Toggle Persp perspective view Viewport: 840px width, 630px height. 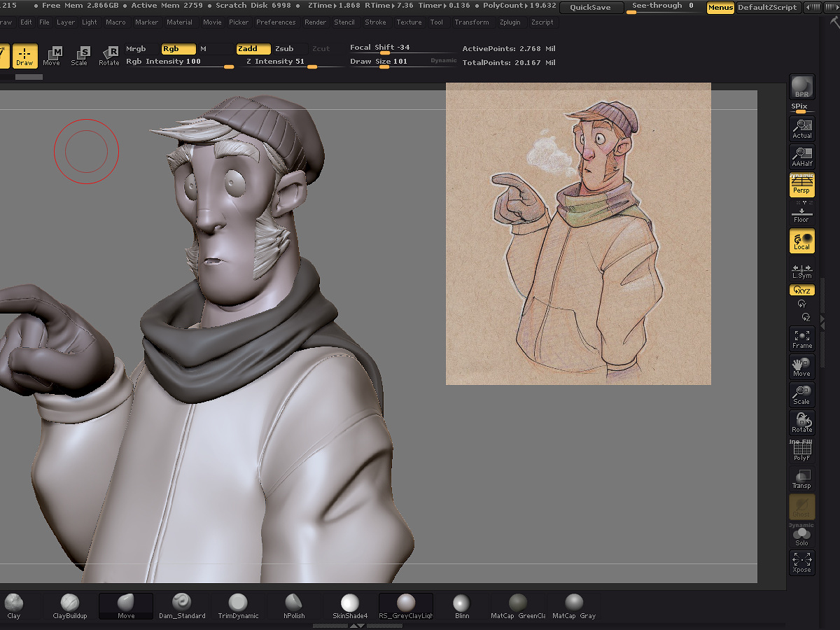(801, 185)
